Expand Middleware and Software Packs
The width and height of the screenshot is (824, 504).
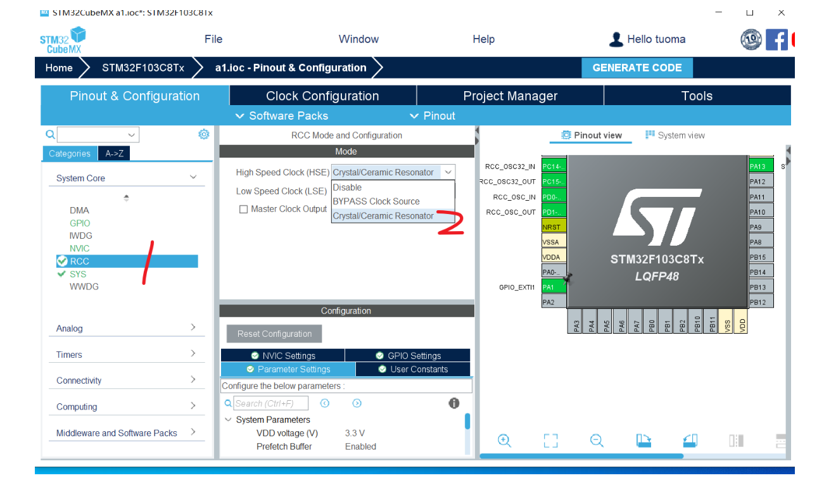pos(193,432)
